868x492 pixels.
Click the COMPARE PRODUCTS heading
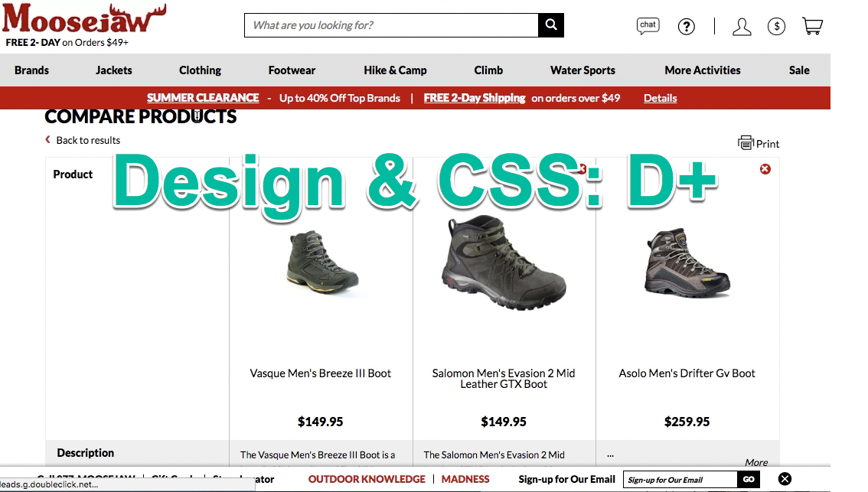[141, 117]
